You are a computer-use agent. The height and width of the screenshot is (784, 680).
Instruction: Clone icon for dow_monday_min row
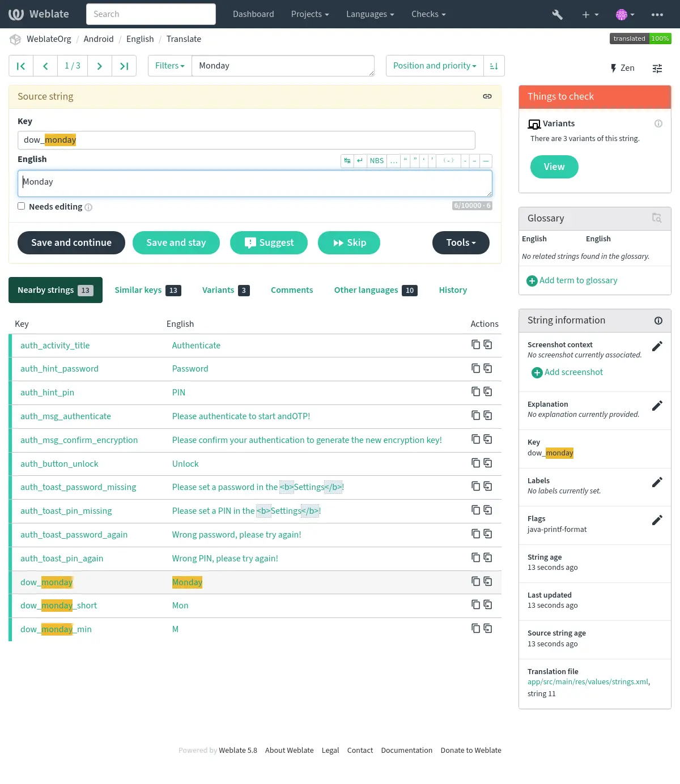click(488, 628)
